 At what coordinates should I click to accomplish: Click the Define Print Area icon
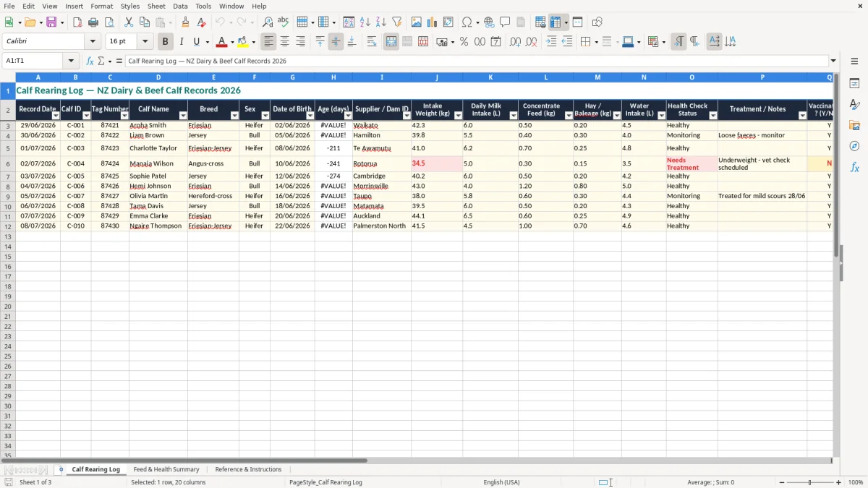coord(540,22)
